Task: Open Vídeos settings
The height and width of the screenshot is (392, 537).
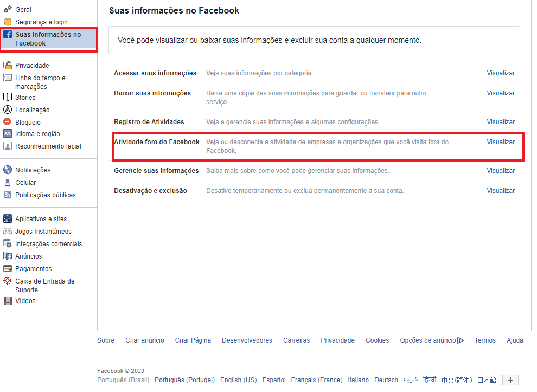Action: click(x=25, y=300)
